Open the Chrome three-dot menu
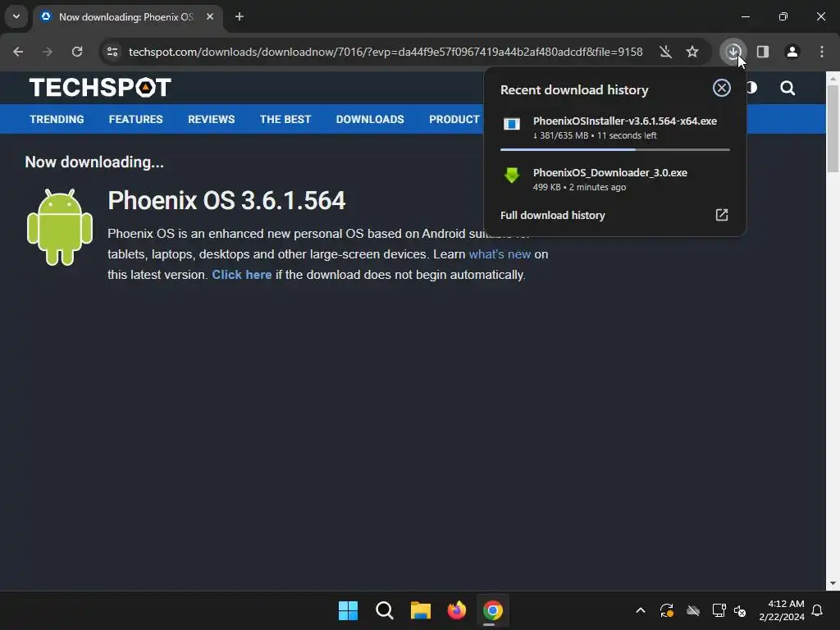The image size is (840, 630). tap(822, 52)
